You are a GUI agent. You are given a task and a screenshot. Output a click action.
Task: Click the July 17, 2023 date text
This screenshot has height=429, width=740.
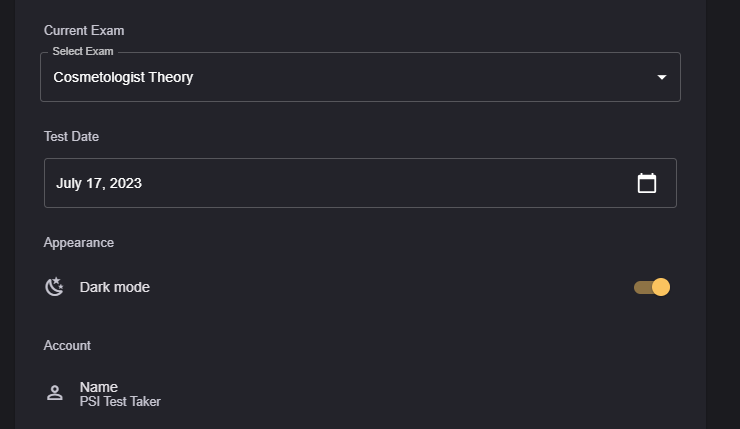[x=99, y=183]
